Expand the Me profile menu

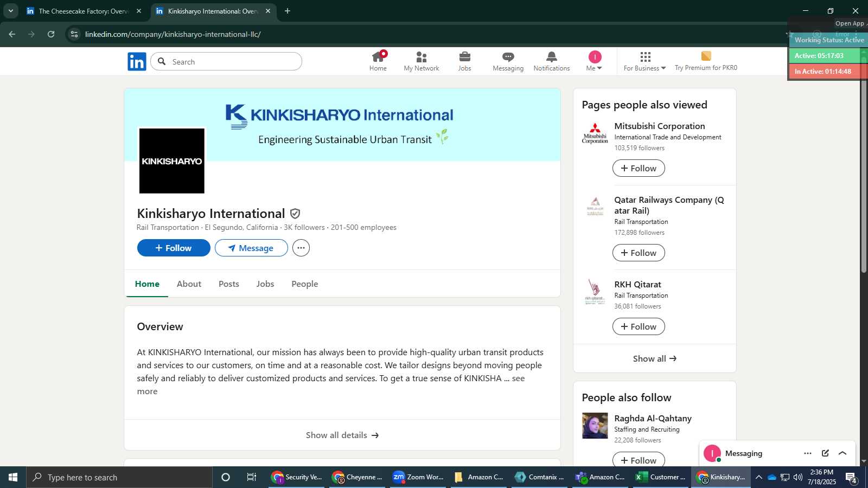tap(595, 61)
